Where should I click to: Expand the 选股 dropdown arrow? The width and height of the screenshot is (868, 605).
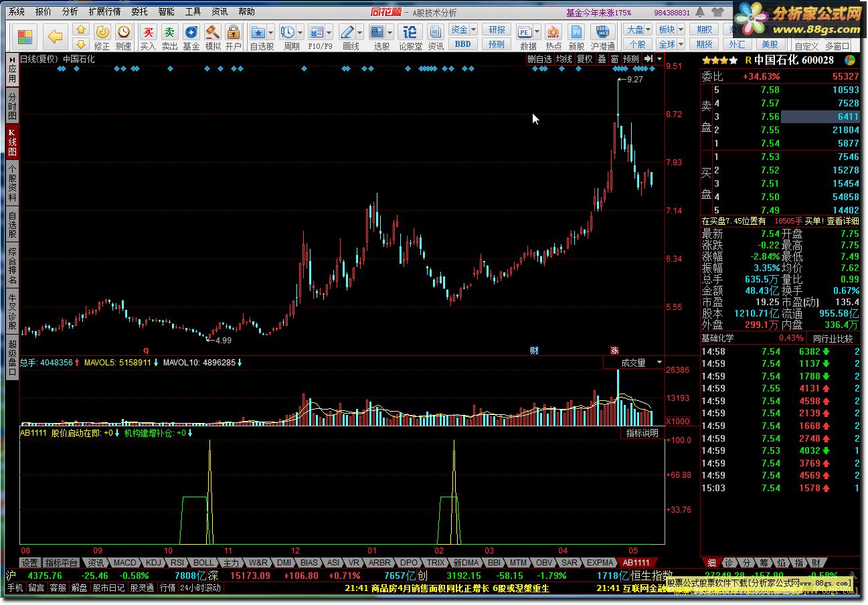pyautogui.click(x=389, y=32)
